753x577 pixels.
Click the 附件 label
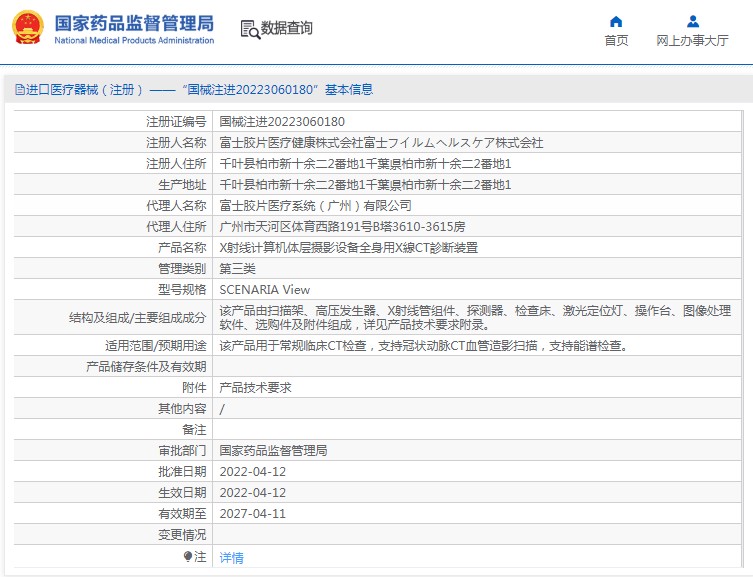pos(194,388)
